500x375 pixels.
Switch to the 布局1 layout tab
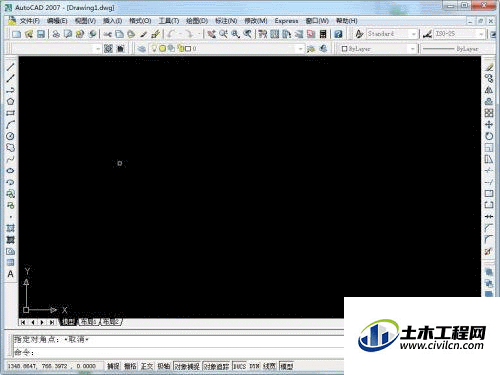(89, 322)
